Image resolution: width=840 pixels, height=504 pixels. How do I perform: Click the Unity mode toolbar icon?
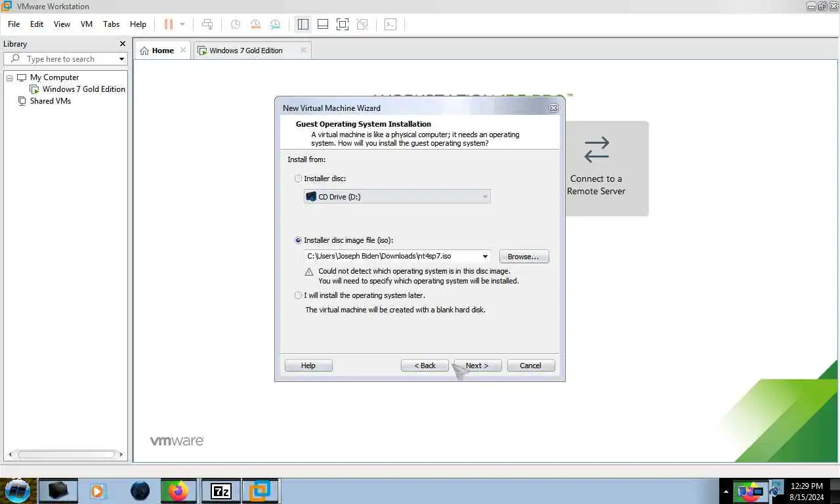pyautogui.click(x=362, y=24)
